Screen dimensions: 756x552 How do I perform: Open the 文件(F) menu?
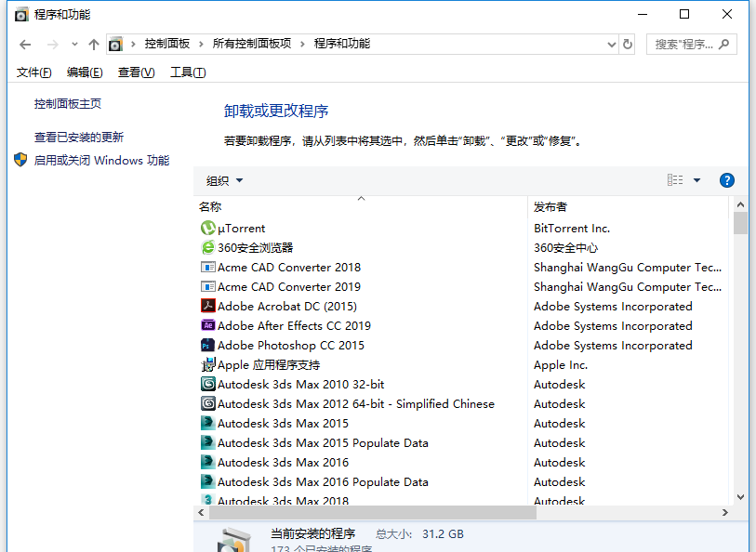click(x=33, y=72)
